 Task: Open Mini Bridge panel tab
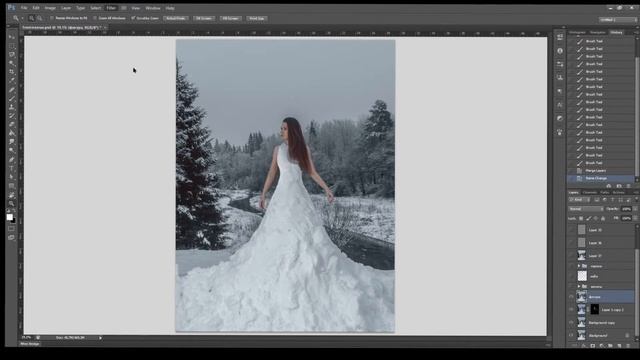(x=30, y=344)
